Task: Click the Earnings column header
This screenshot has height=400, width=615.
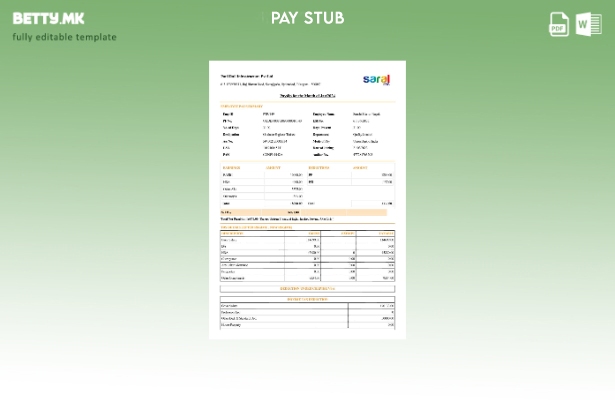Action: click(233, 167)
